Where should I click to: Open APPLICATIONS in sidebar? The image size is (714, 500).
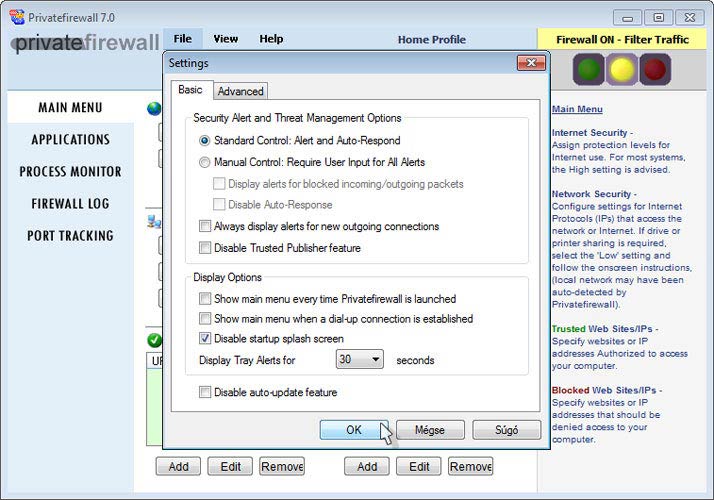click(71, 139)
